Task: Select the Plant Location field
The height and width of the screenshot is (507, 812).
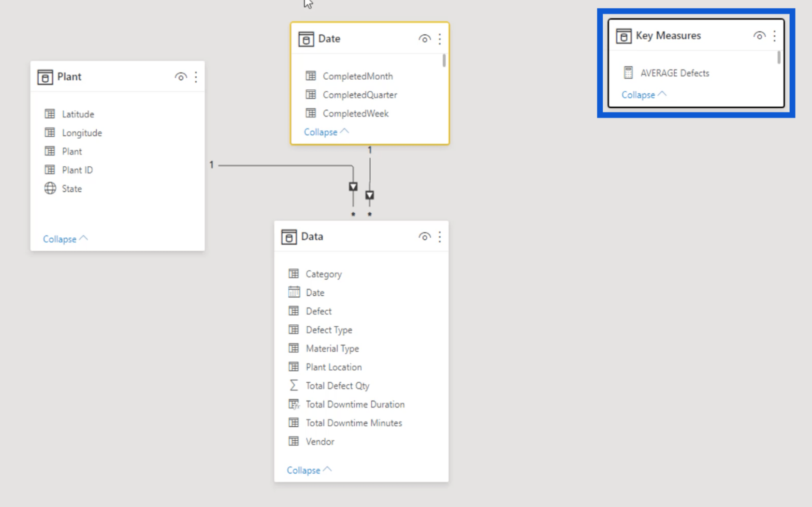Action: pyautogui.click(x=333, y=367)
